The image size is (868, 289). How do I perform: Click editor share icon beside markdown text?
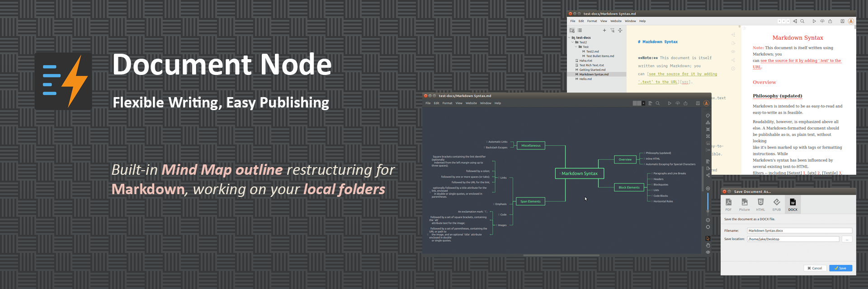[x=733, y=60]
